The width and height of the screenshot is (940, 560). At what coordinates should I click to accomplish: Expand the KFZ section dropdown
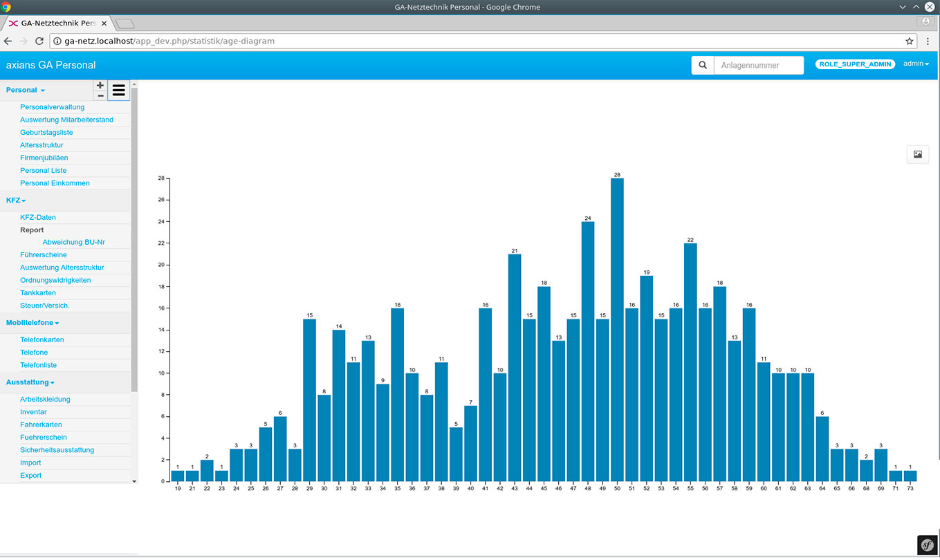click(x=16, y=200)
